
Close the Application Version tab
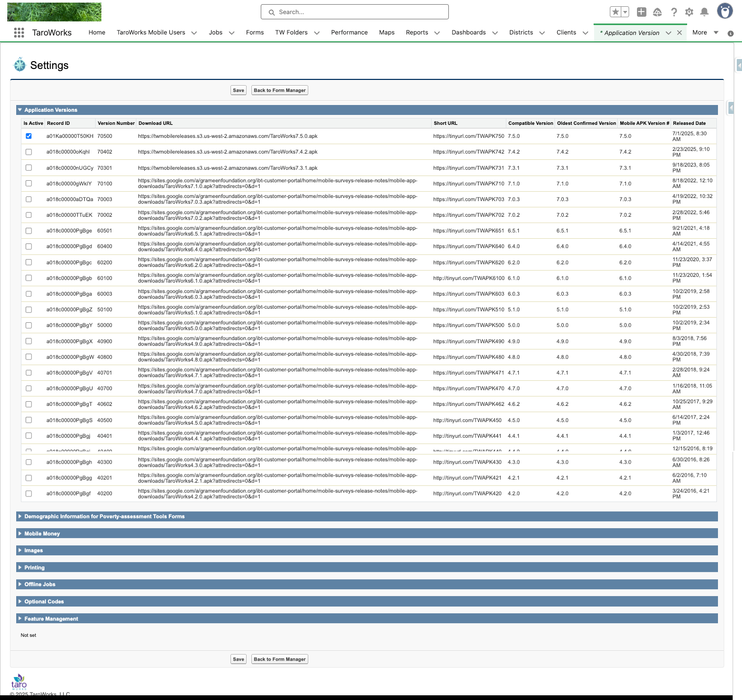(679, 32)
